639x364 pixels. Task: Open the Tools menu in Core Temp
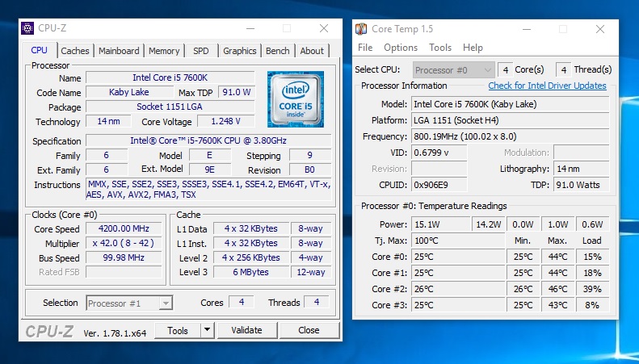pos(440,48)
